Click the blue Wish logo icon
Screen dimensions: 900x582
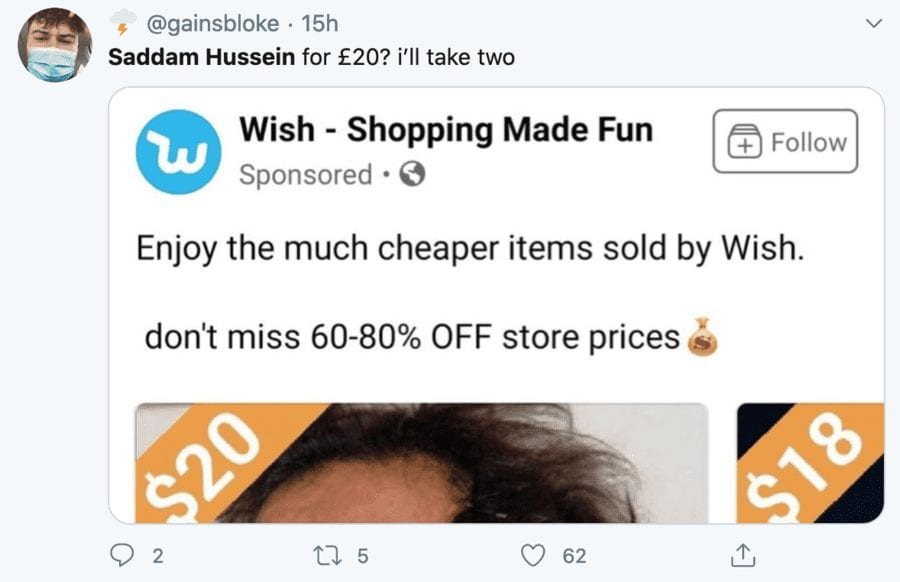[x=177, y=153]
